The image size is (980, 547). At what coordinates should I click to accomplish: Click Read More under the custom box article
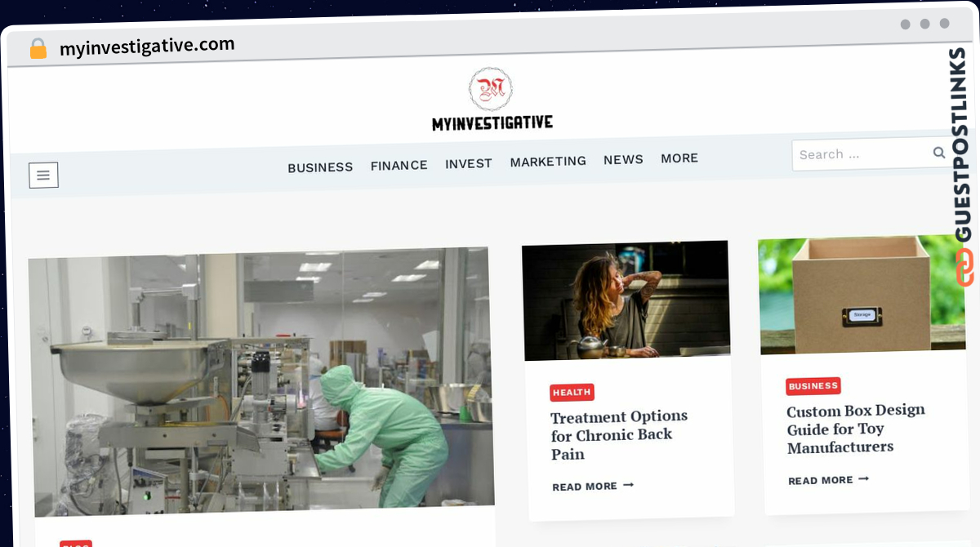coord(828,480)
